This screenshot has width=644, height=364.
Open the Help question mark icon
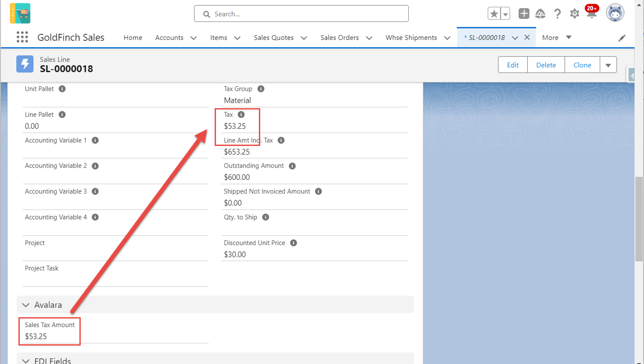(557, 14)
